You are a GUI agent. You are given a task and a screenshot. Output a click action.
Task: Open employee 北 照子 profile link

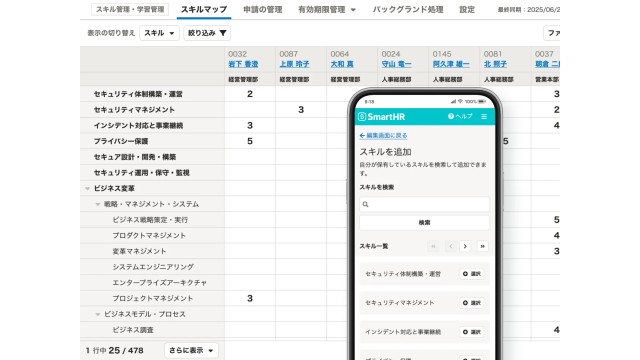(x=495, y=64)
